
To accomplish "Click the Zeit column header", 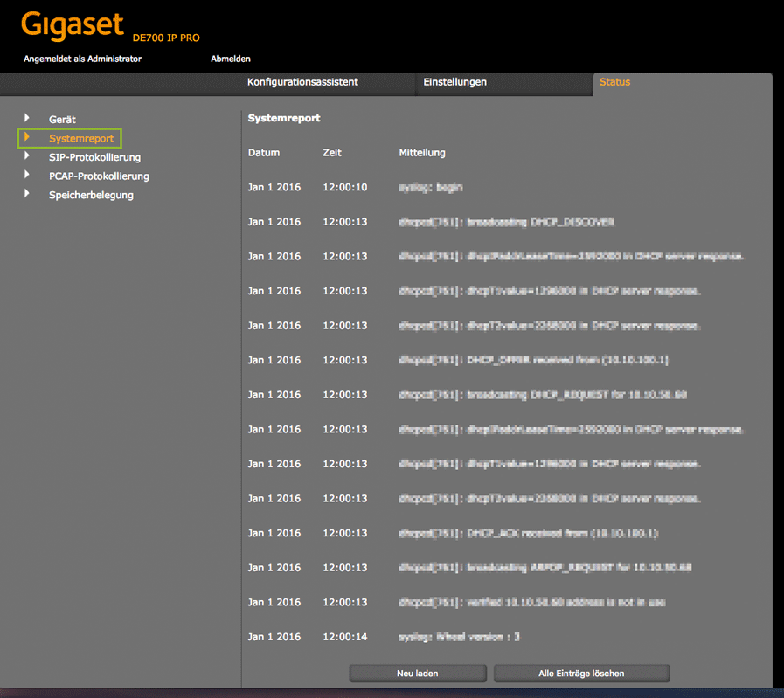I will (332, 153).
